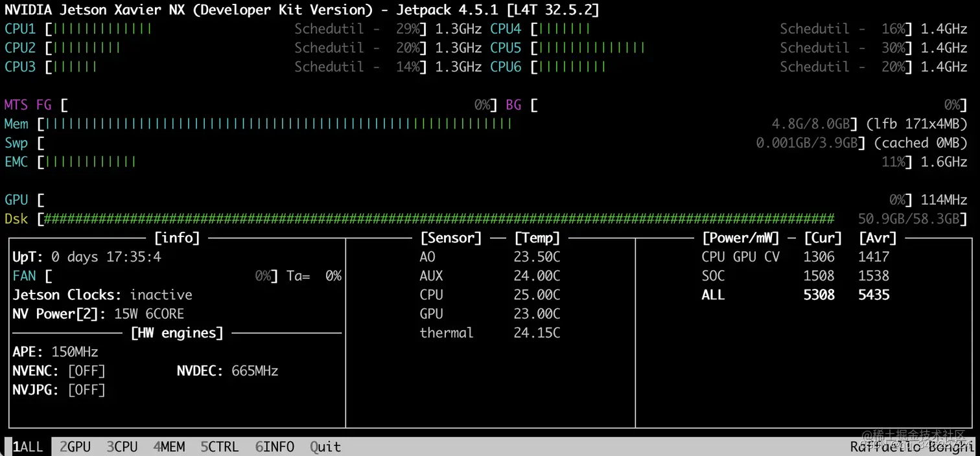Viewport: 980px width, 456px height.
Task: Click the 'Ta= 0%' fan value
Action: tap(314, 276)
